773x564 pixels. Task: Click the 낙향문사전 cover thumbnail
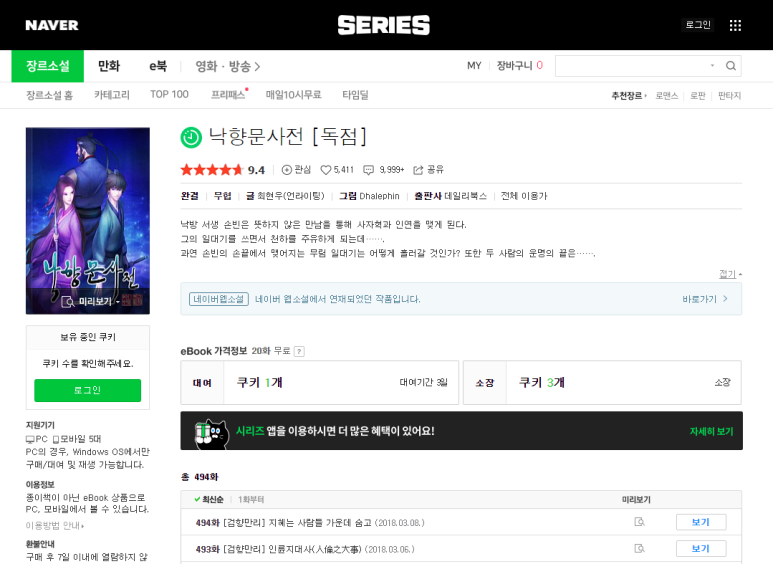pyautogui.click(x=88, y=221)
